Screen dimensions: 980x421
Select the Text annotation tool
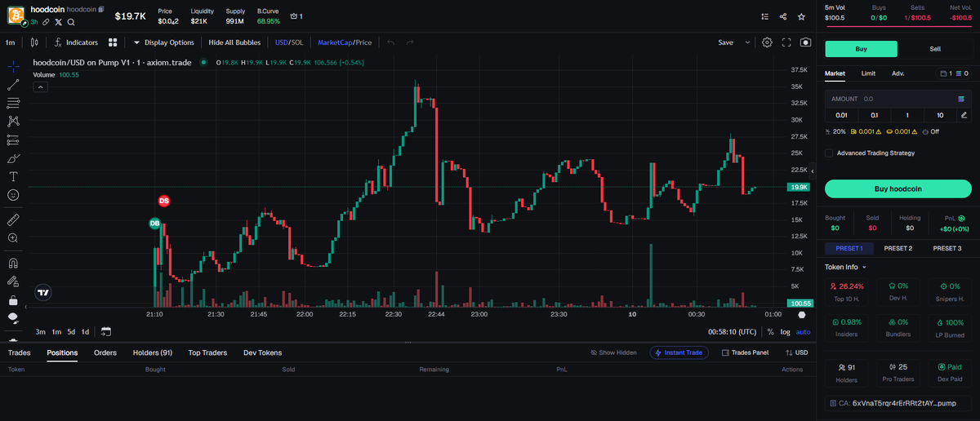click(13, 176)
